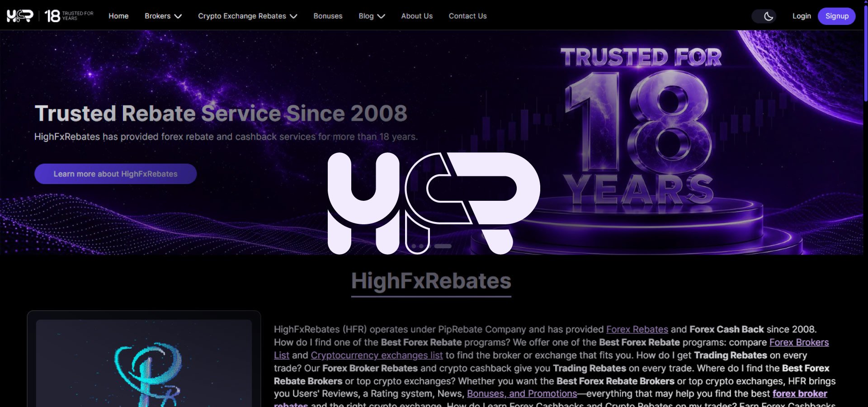Click the Login link
The width and height of the screenshot is (868, 407).
(802, 16)
